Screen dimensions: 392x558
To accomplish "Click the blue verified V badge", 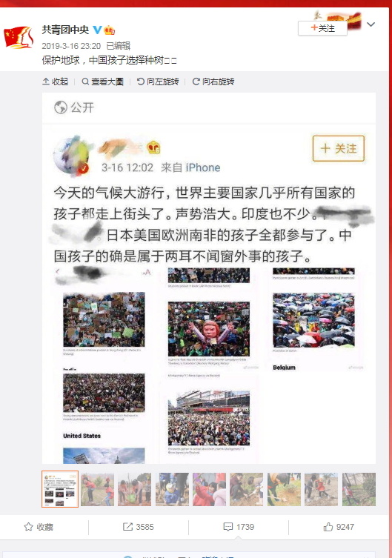I will tap(97, 30).
